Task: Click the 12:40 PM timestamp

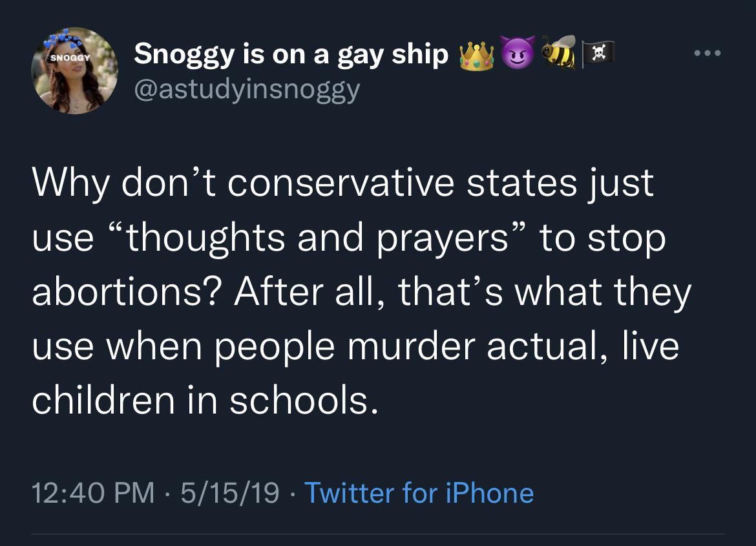Action: click(x=93, y=493)
